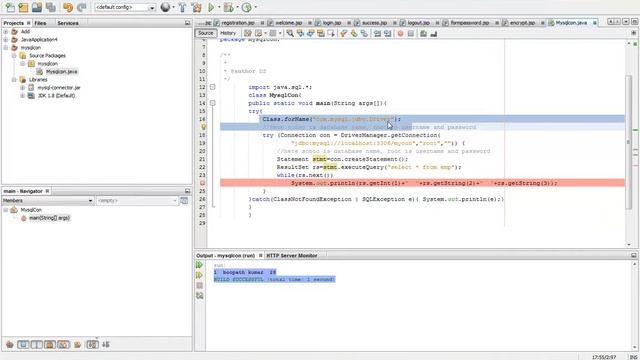Open the Run Project dropdown arrow
Image resolution: width=640 pixels, height=360 pixels.
[219, 7]
